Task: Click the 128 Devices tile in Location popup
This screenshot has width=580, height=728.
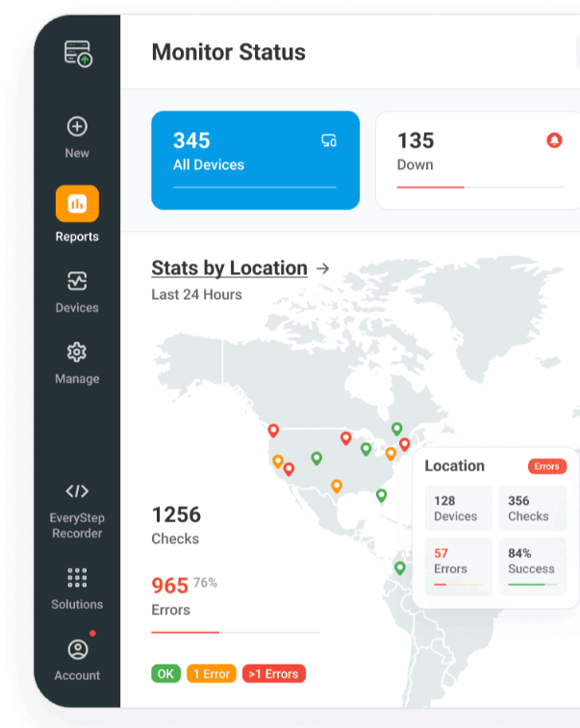Action: tap(457, 509)
